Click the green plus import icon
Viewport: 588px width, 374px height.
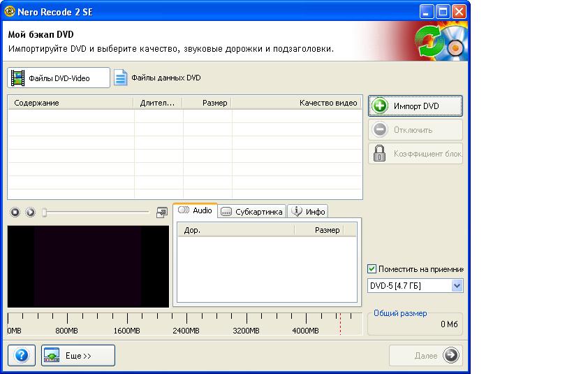[x=379, y=106]
